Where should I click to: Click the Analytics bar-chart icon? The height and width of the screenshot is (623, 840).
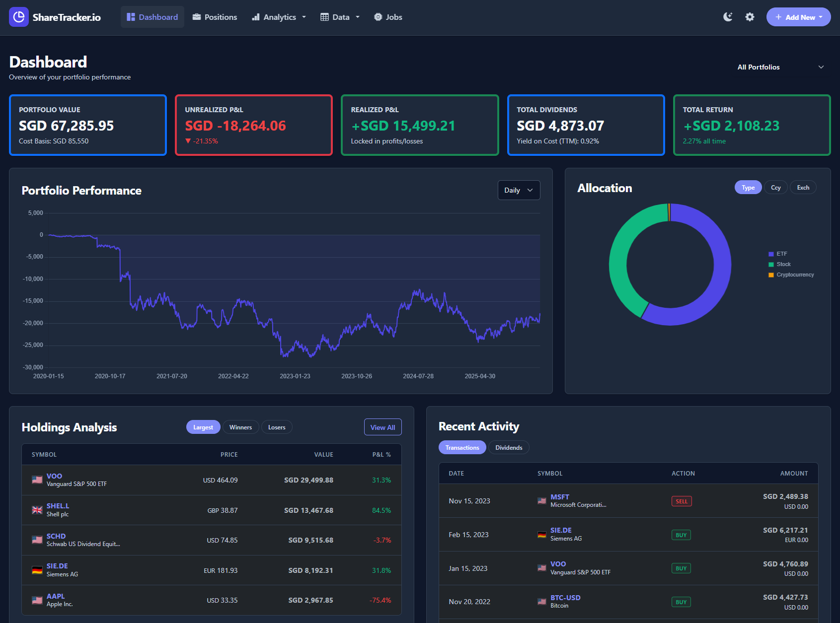click(x=255, y=16)
